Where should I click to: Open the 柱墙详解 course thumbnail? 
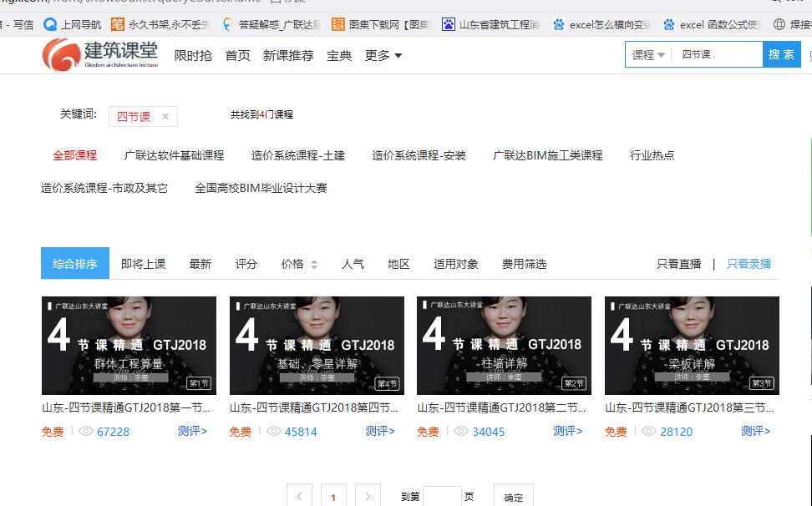coord(504,345)
